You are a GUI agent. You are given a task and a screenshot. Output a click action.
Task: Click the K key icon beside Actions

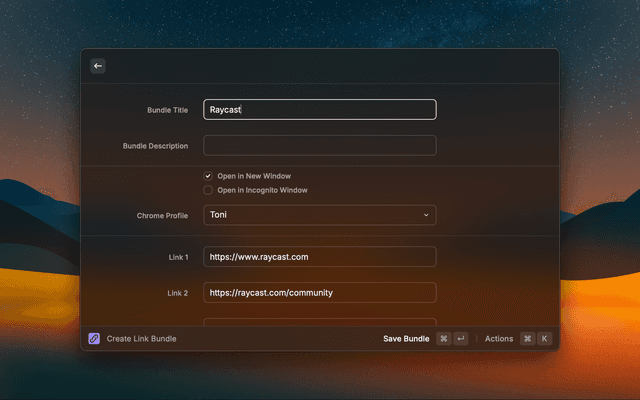pyautogui.click(x=544, y=339)
